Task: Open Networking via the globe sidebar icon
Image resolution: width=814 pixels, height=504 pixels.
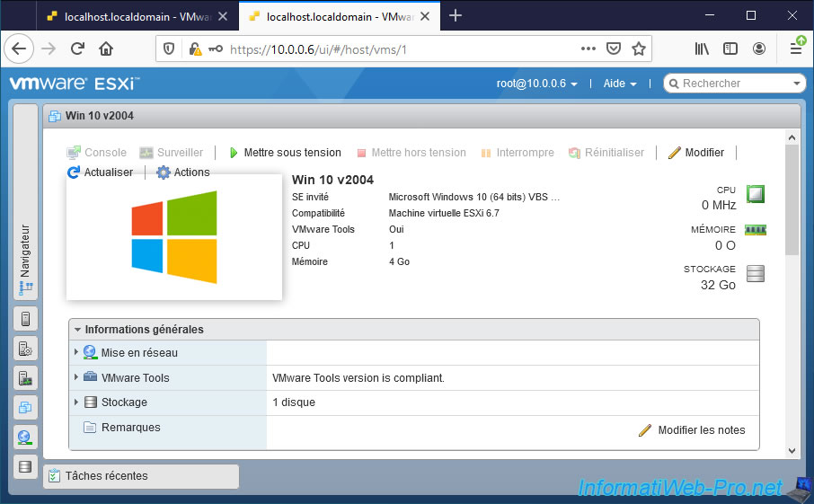Action: click(25, 438)
